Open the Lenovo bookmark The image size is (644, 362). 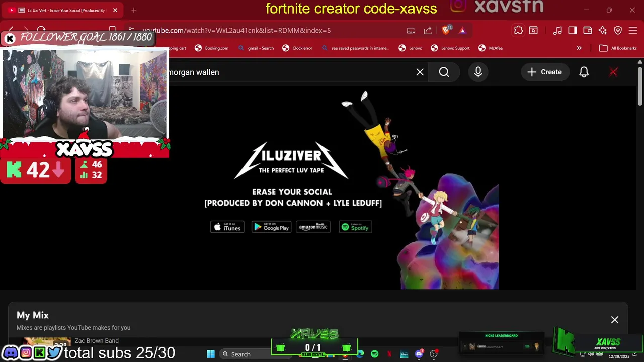411,48
